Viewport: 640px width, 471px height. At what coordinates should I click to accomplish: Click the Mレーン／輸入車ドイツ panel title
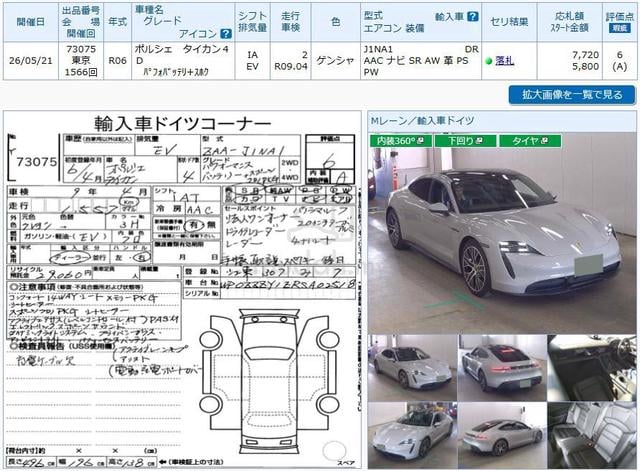[422, 121]
